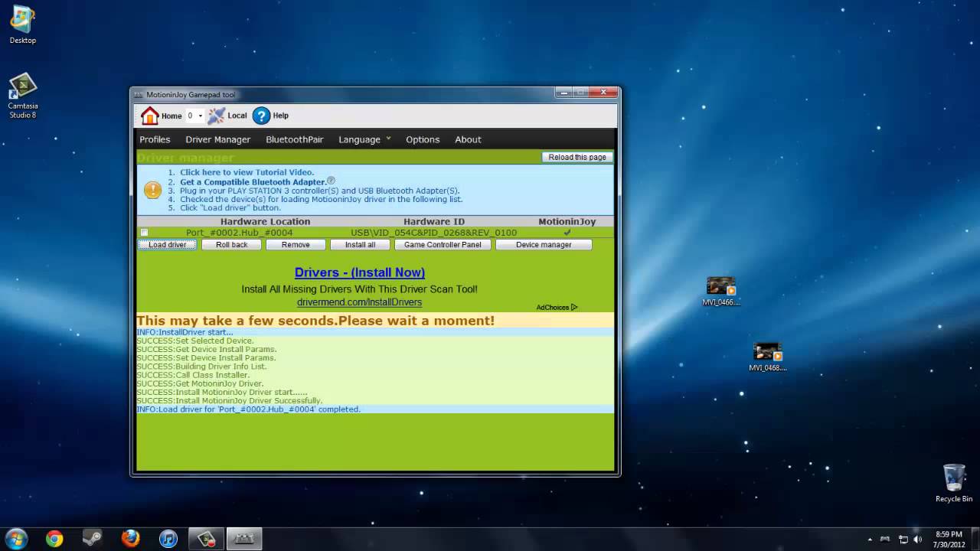Click the Help question mark icon

tap(261, 116)
